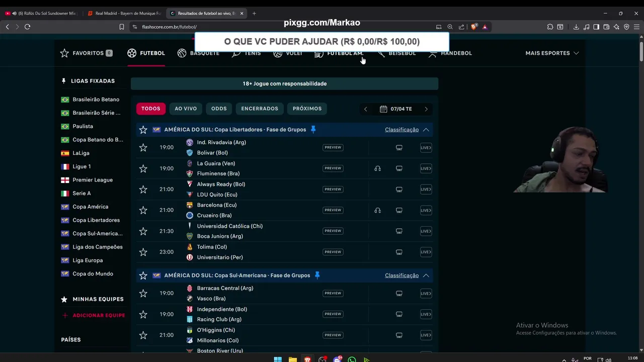This screenshot has width=644, height=362.
Task: Reload the flashscore page
Action: (x=28, y=27)
